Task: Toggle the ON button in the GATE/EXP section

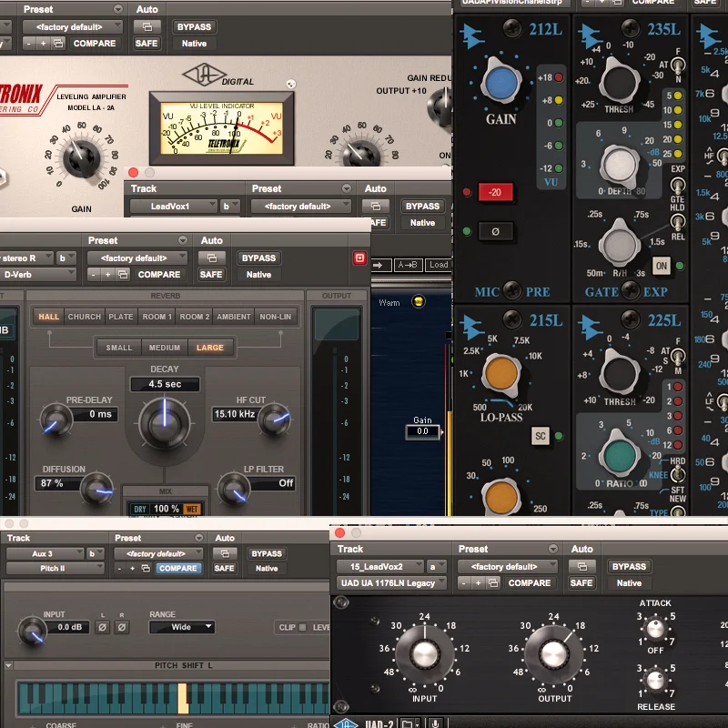Action: 663,268
